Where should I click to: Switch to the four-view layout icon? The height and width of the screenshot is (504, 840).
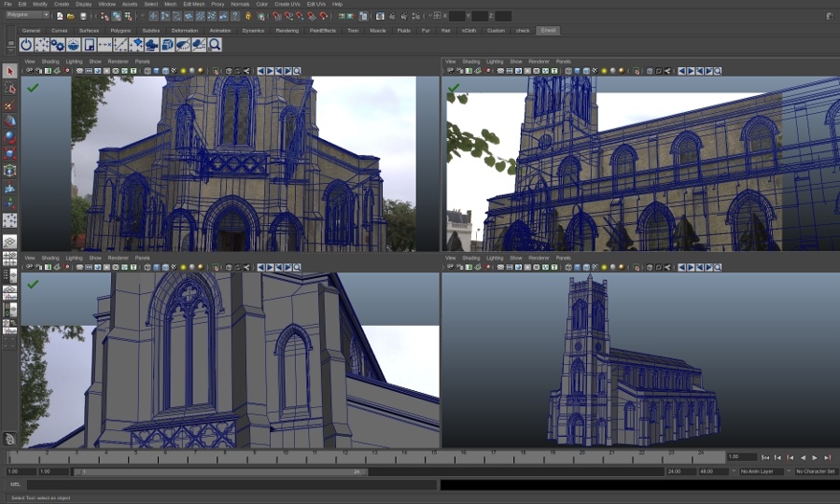9,259
